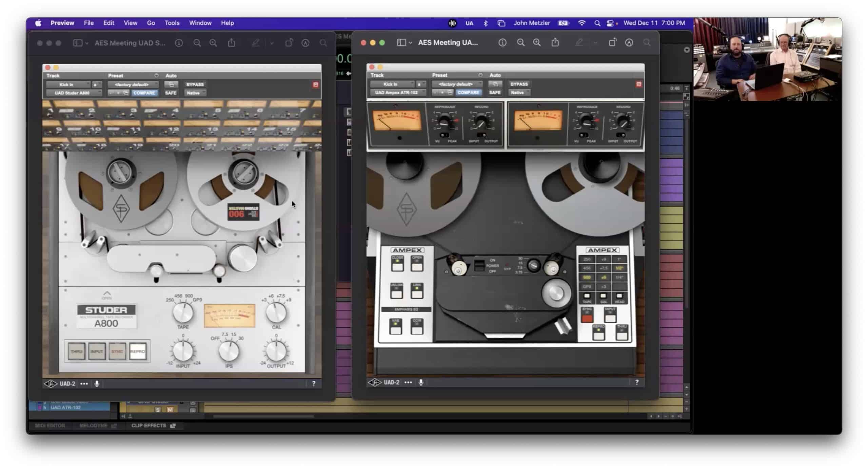Screen dimensions: 868x469
Task: Click preset minus button in Studer plugin header
Action: pyautogui.click(x=111, y=93)
